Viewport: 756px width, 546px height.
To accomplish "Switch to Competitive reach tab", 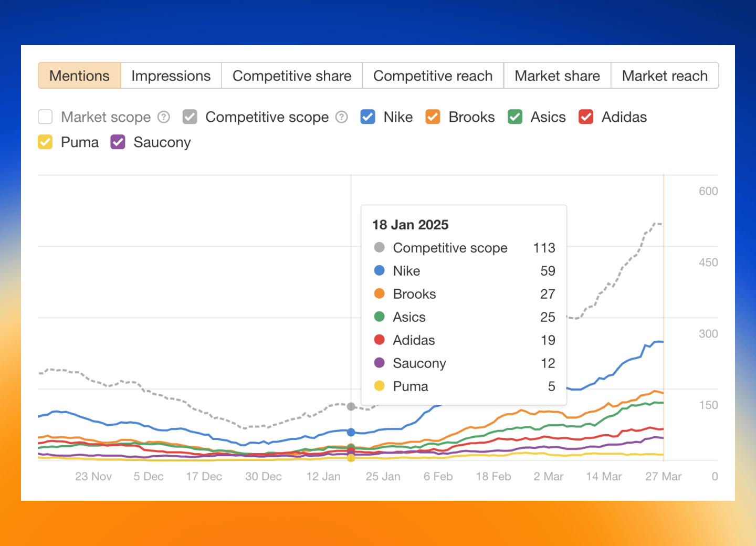I will point(433,76).
